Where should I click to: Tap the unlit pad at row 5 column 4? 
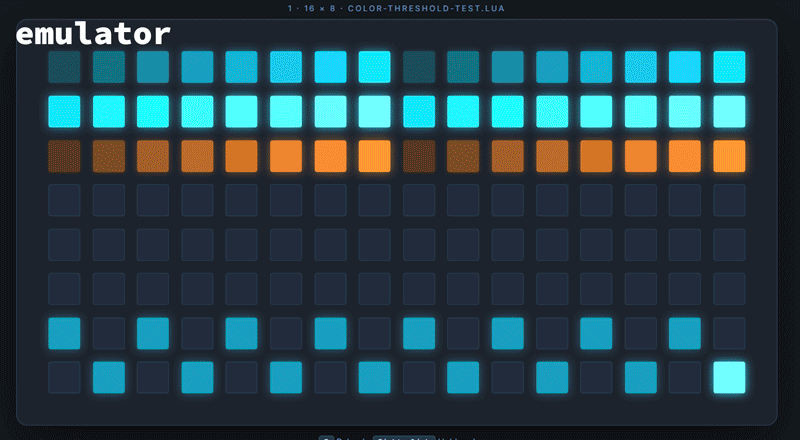pyautogui.click(x=197, y=245)
